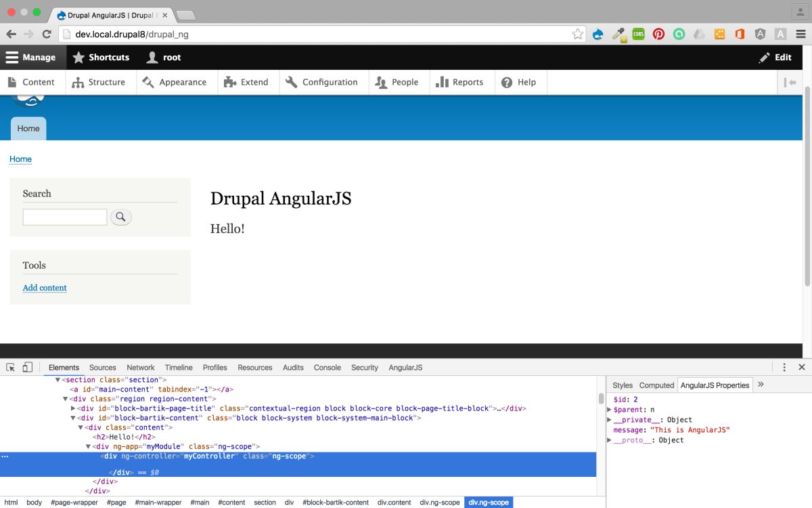Open the root user menu
Image resolution: width=812 pixels, height=508 pixels.
[164, 58]
